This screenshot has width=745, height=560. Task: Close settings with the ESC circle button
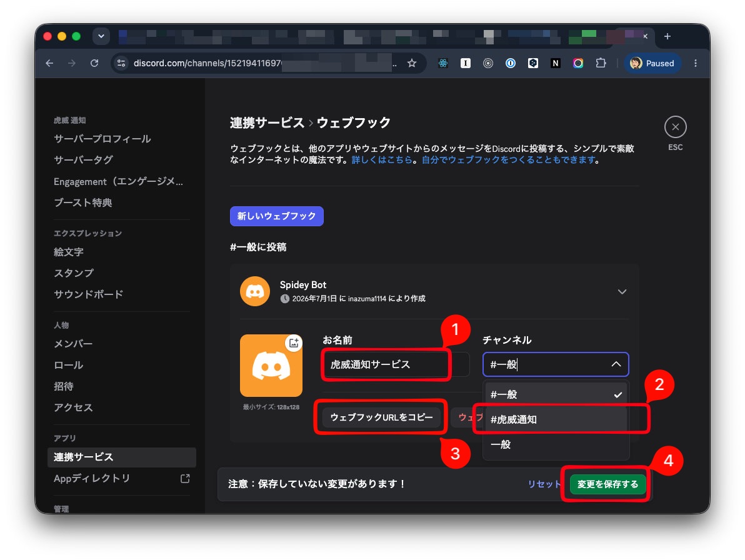675,127
